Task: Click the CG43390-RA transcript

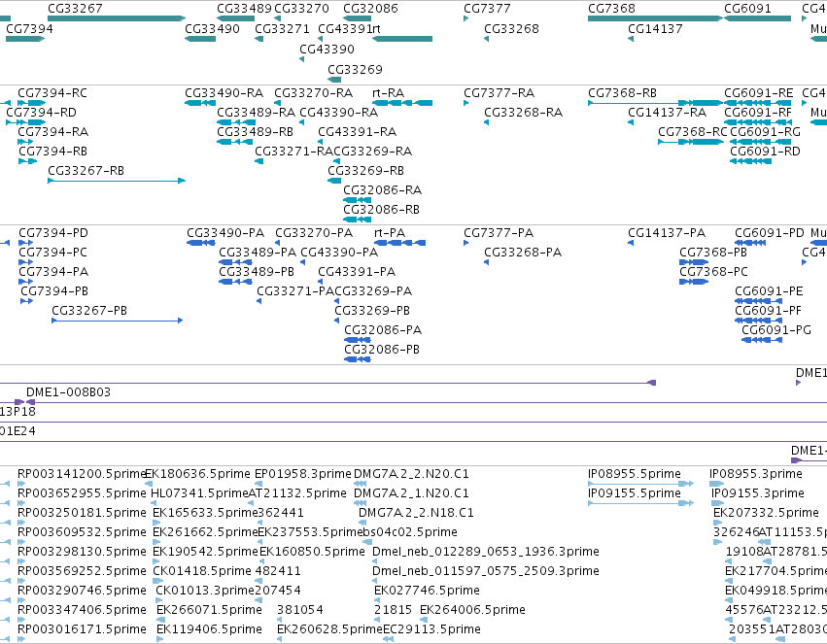Action: (302, 122)
